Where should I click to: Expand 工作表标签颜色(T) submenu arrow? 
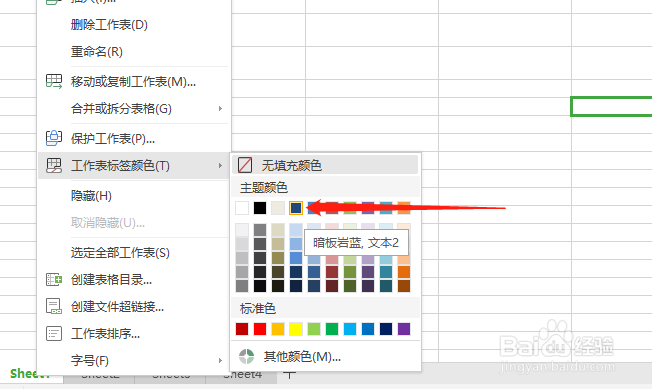click(220, 165)
